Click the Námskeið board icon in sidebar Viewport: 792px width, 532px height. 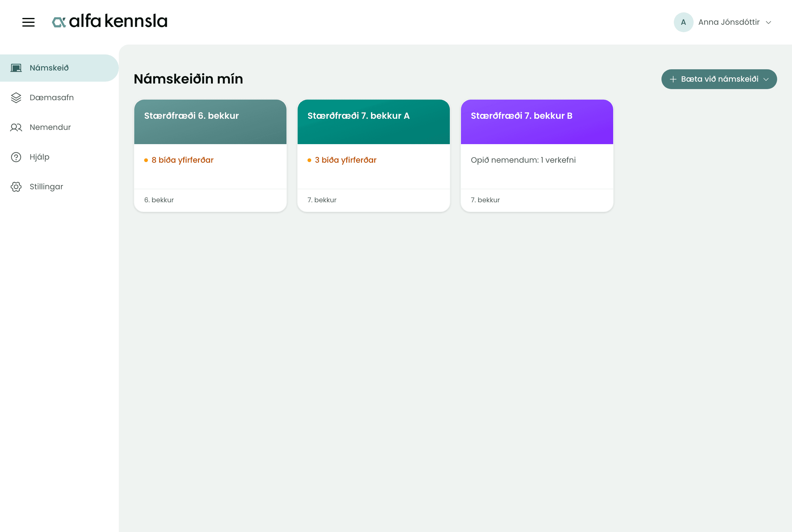pos(16,68)
